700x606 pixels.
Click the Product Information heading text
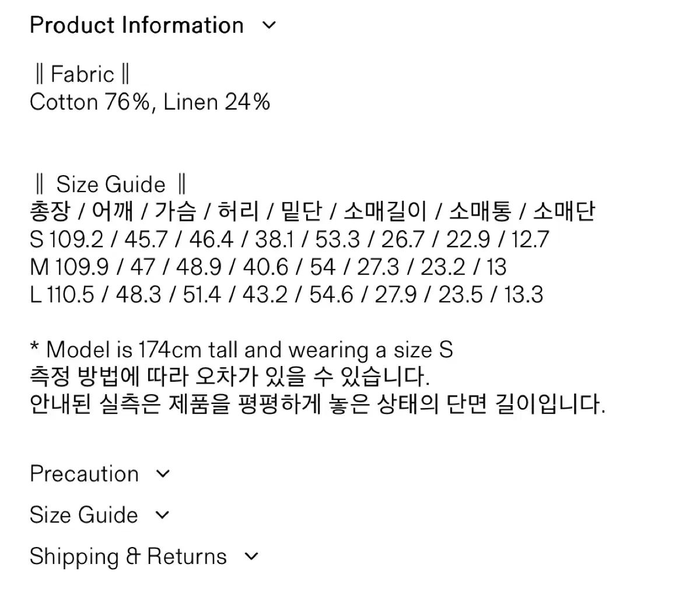pos(136,26)
